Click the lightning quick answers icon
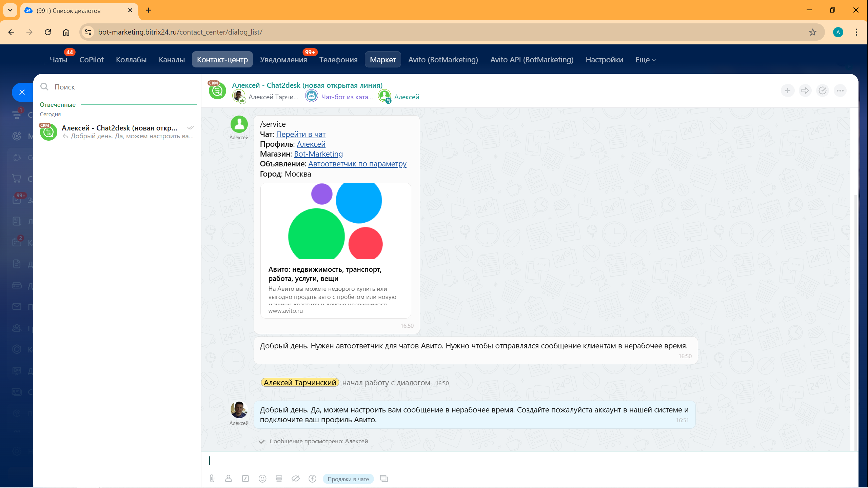The height and width of the screenshot is (488, 868). coord(312,479)
